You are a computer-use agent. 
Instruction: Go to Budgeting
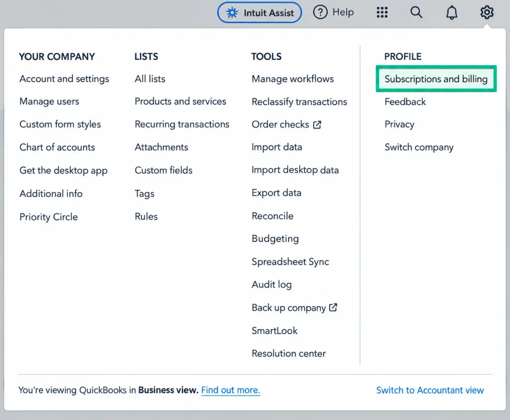coord(275,239)
